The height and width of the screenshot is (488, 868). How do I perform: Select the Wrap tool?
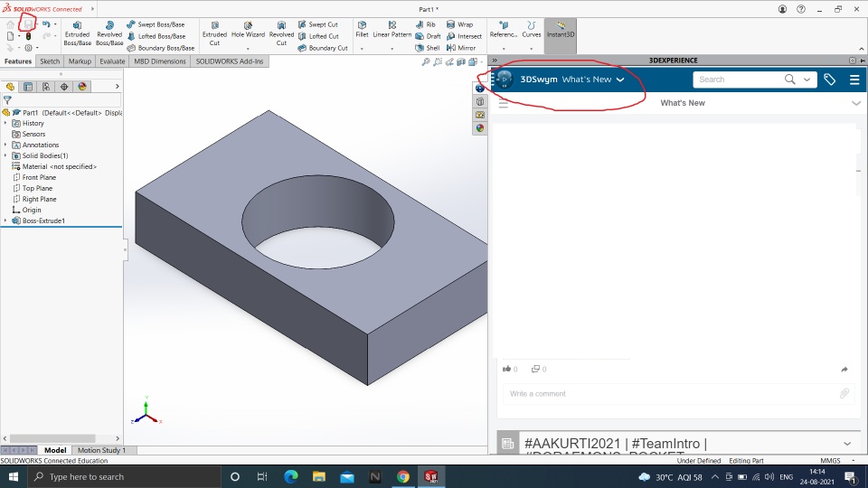pos(459,24)
